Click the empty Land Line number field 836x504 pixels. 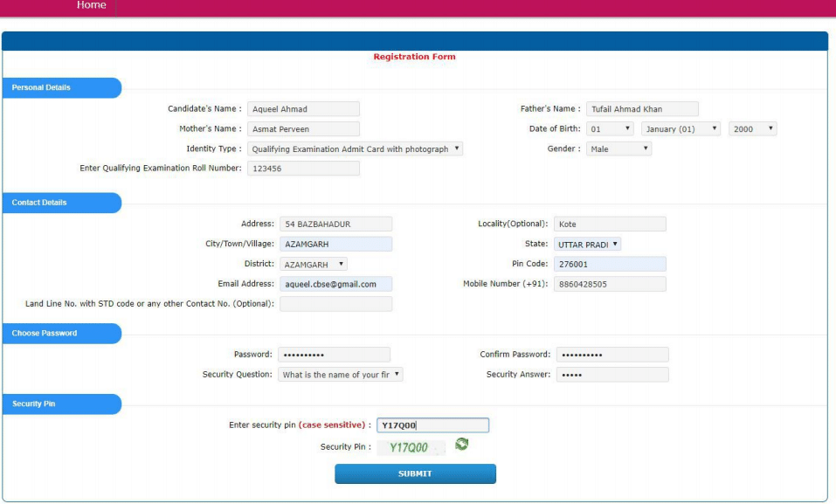[x=335, y=304]
